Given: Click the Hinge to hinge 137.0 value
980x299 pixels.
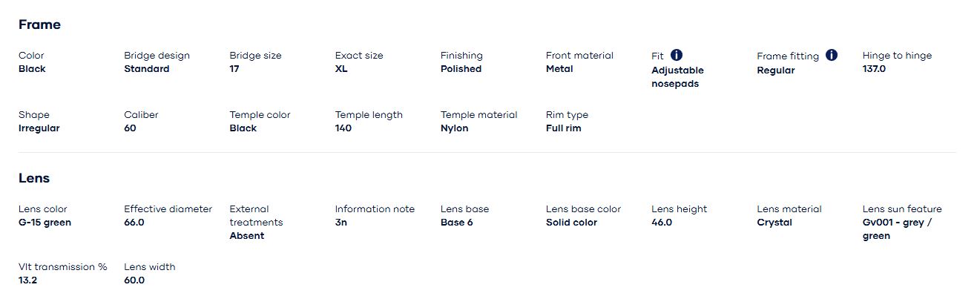Looking at the screenshot, I should [874, 69].
